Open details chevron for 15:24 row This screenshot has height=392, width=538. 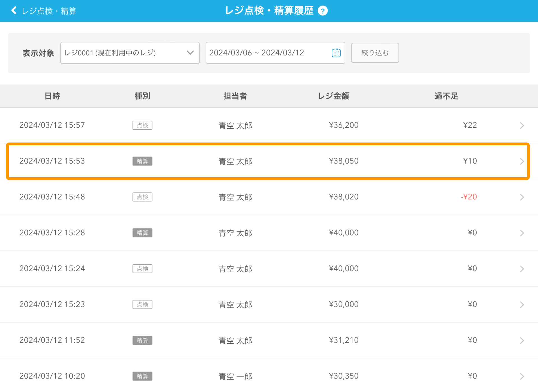(x=522, y=269)
